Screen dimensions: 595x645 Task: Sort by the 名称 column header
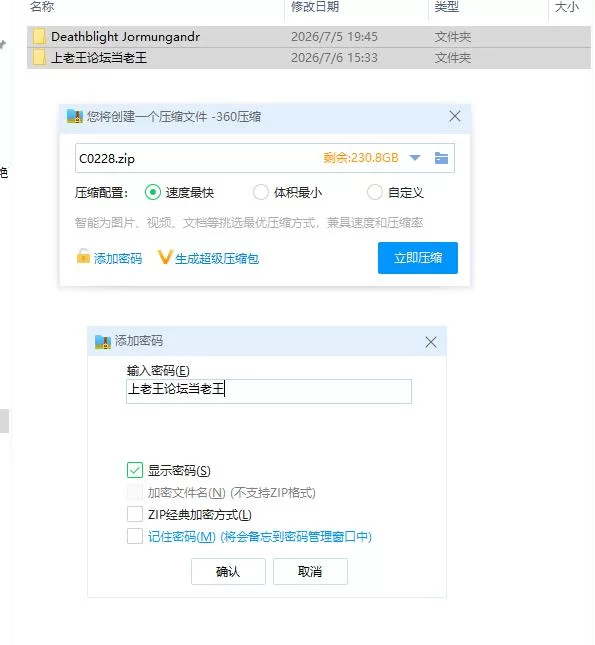(42, 7)
